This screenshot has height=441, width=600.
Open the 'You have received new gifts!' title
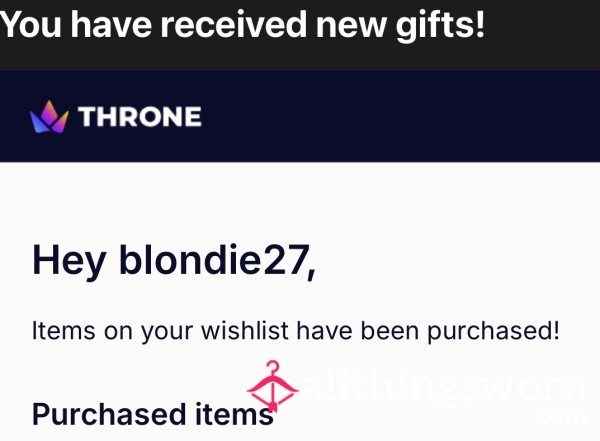tap(243, 25)
